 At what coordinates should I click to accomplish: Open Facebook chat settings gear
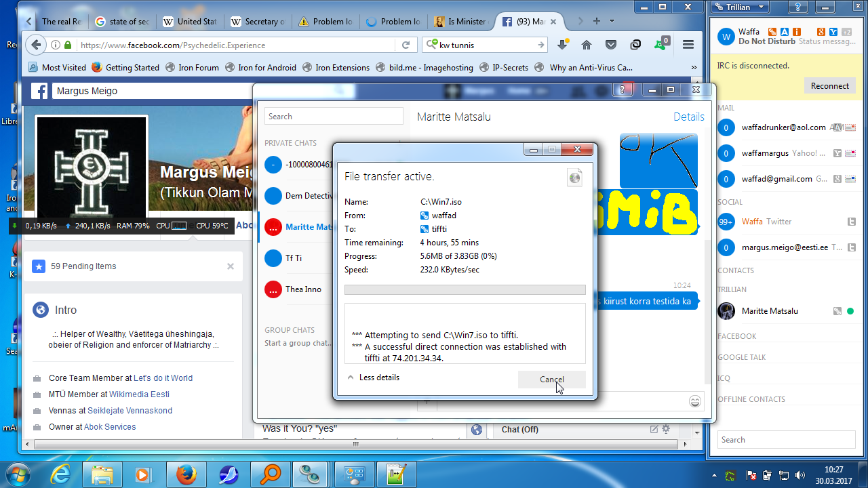[x=666, y=429]
